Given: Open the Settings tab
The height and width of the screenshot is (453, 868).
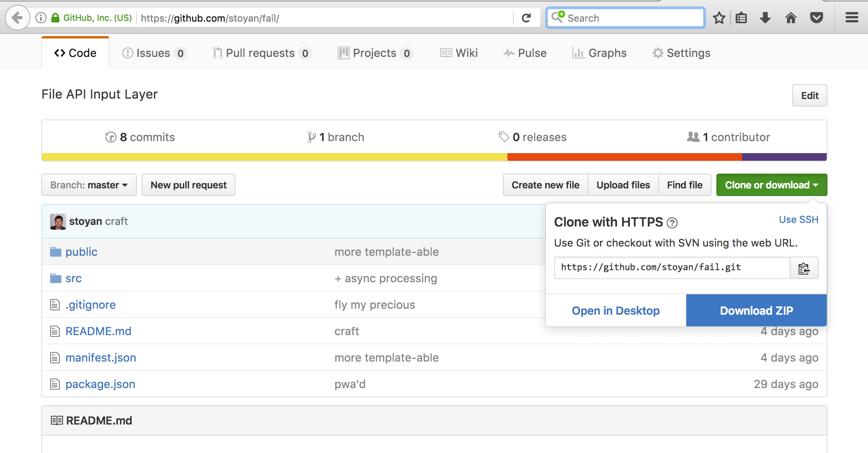Looking at the screenshot, I should tap(681, 53).
